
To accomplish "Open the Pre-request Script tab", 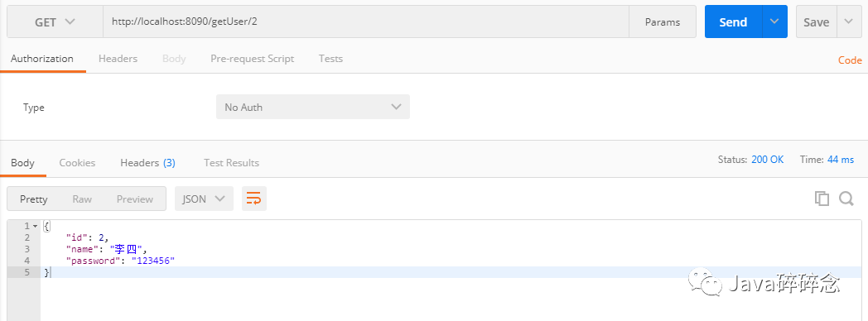I will coord(253,59).
